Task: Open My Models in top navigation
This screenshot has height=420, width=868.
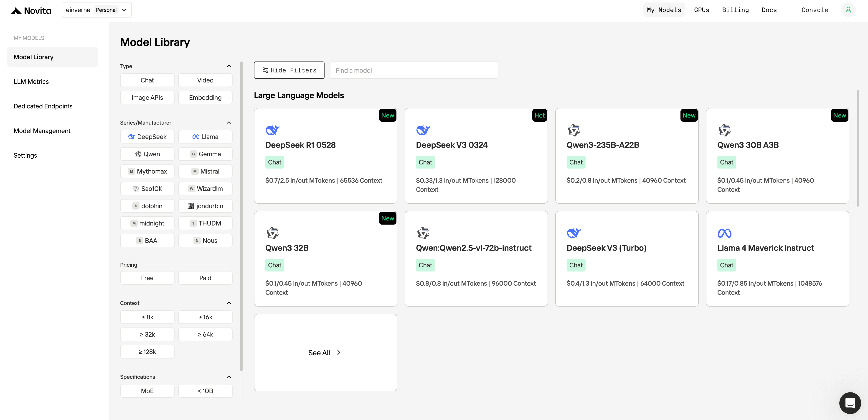Action: pos(664,10)
